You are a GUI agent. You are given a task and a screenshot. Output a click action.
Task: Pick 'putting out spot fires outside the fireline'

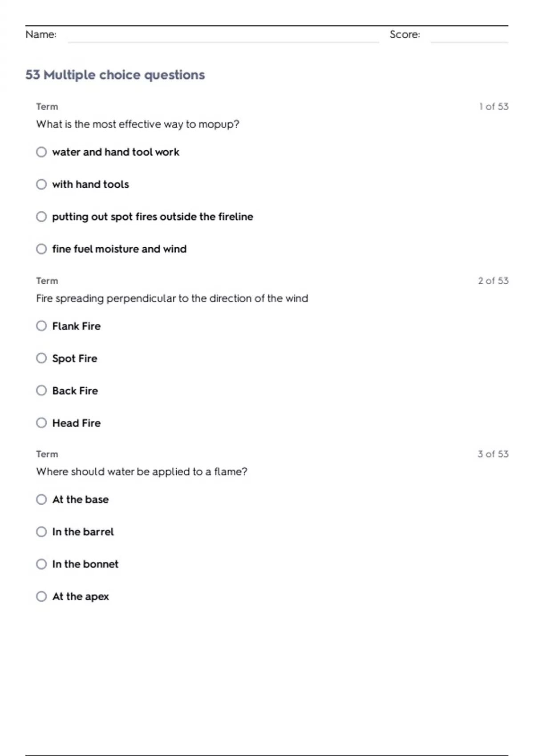(x=41, y=217)
